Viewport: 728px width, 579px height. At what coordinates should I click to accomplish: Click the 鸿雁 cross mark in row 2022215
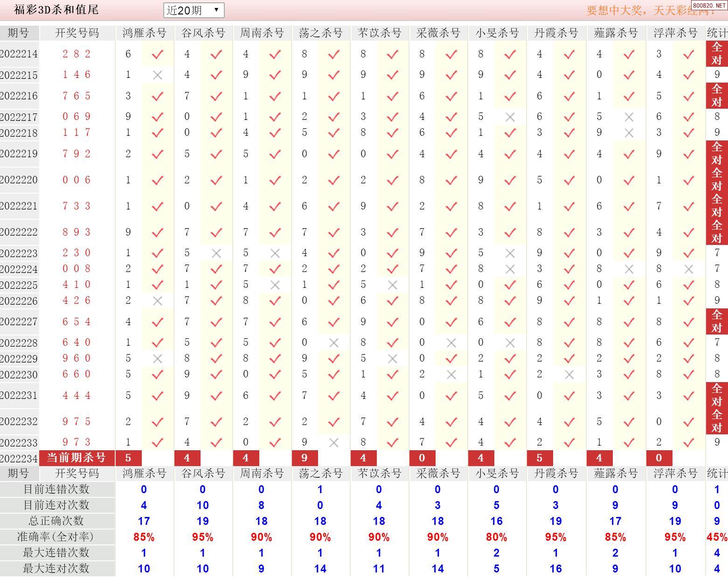pyautogui.click(x=158, y=75)
